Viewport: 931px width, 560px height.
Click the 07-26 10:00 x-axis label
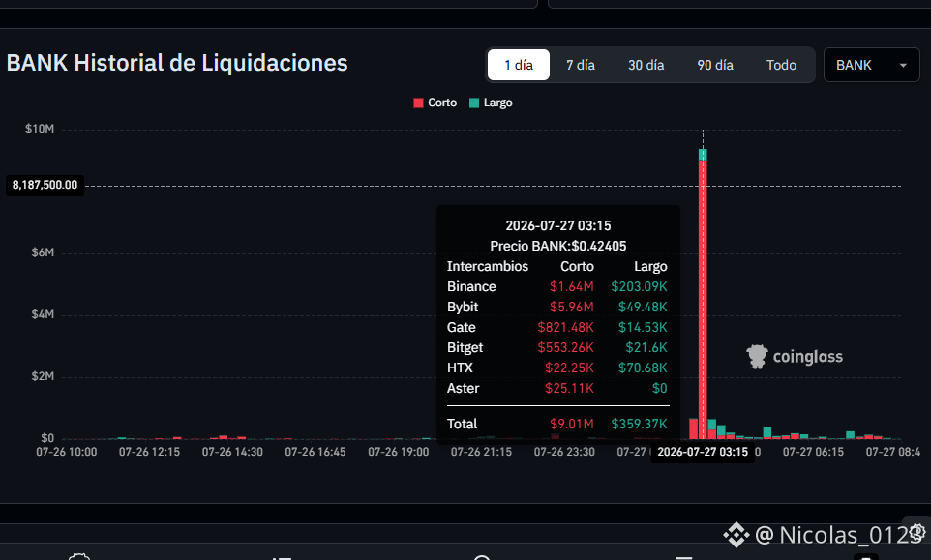click(x=67, y=452)
